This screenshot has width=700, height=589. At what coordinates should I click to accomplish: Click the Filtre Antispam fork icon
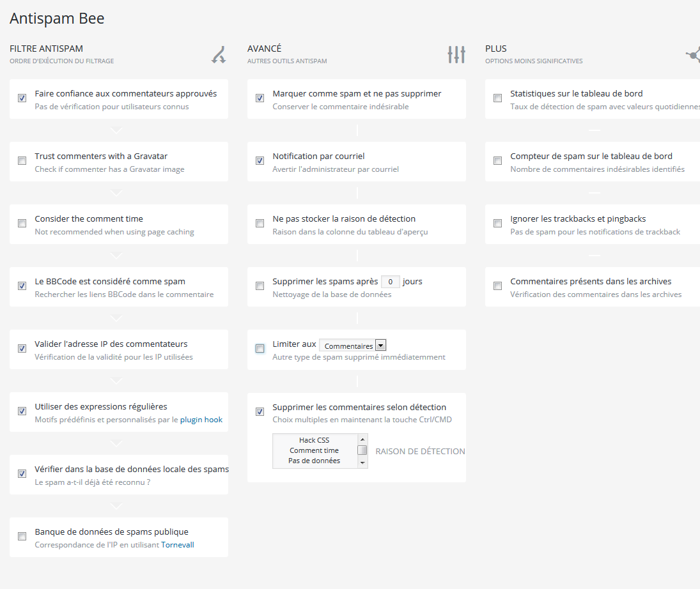pos(219,54)
